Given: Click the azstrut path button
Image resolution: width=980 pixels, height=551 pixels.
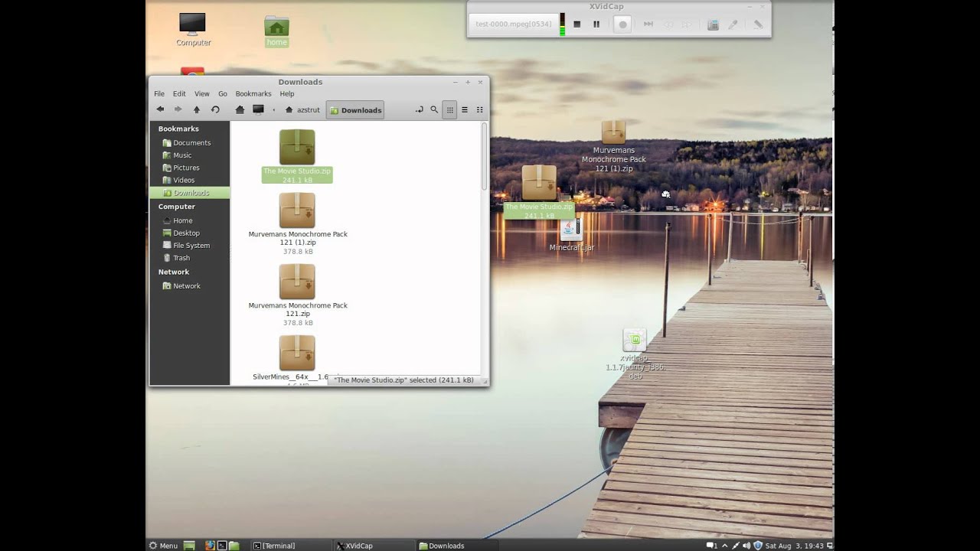Looking at the screenshot, I should pos(302,109).
